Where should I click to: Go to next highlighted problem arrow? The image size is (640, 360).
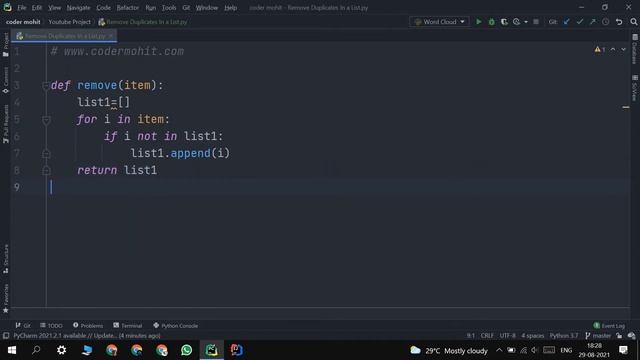(x=623, y=49)
